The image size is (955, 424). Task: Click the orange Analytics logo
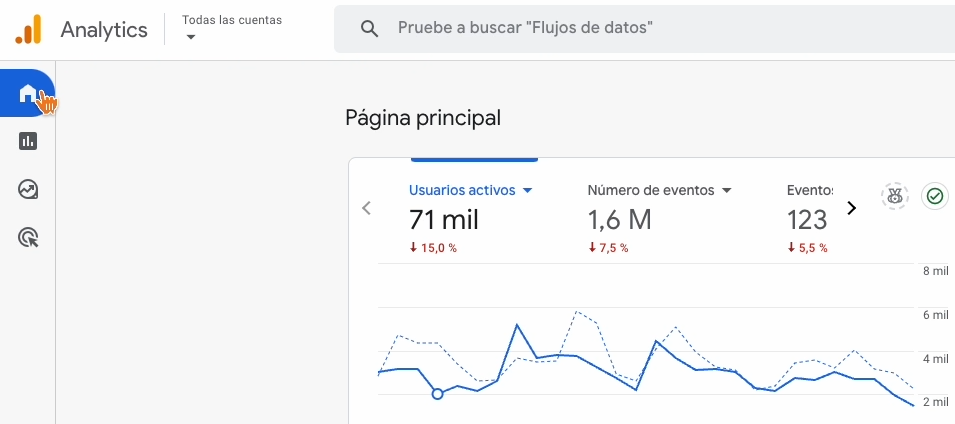pos(28,30)
